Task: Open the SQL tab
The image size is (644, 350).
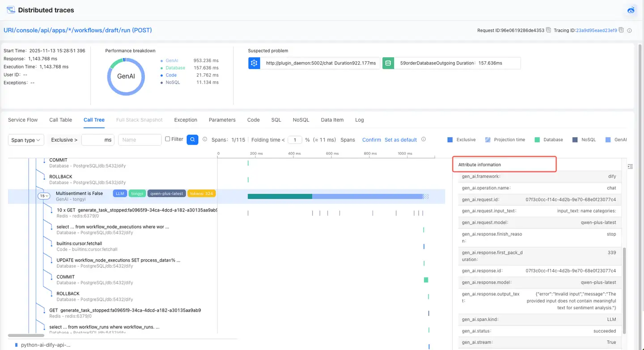Action: pyautogui.click(x=276, y=120)
